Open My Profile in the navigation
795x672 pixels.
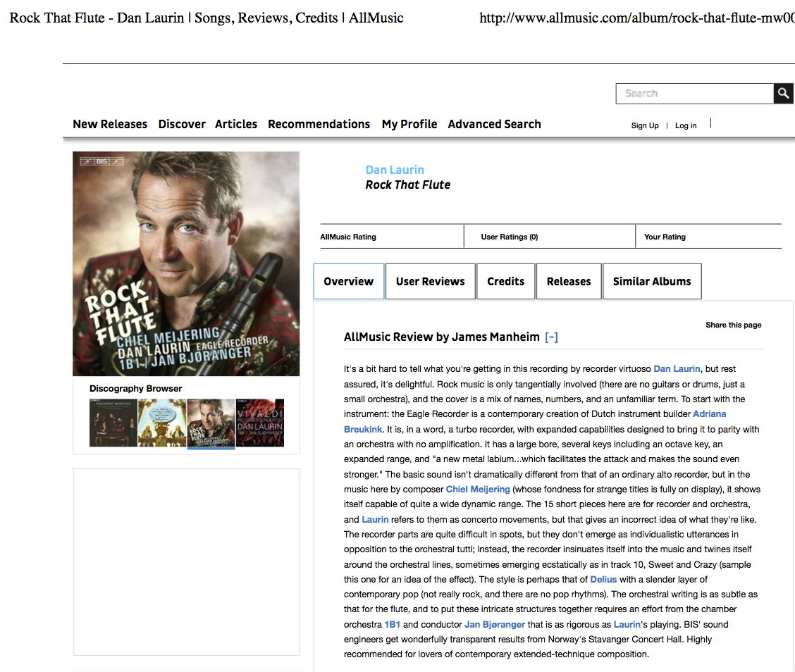click(x=409, y=124)
